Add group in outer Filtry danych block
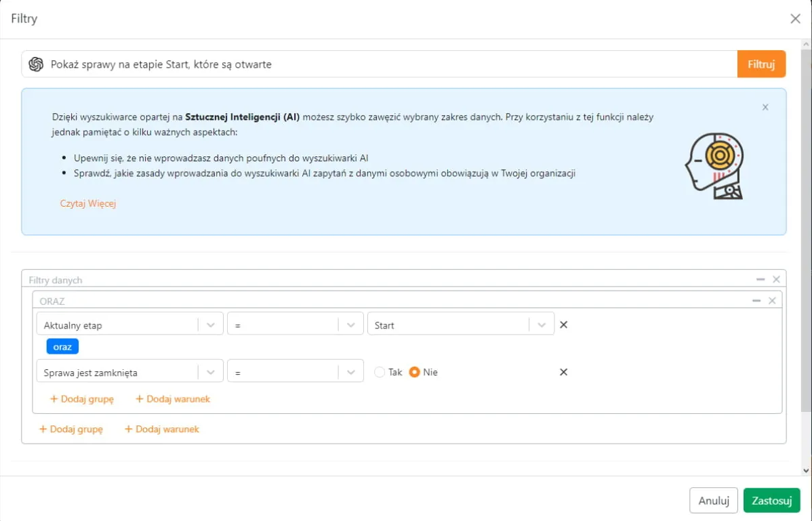 click(x=71, y=429)
